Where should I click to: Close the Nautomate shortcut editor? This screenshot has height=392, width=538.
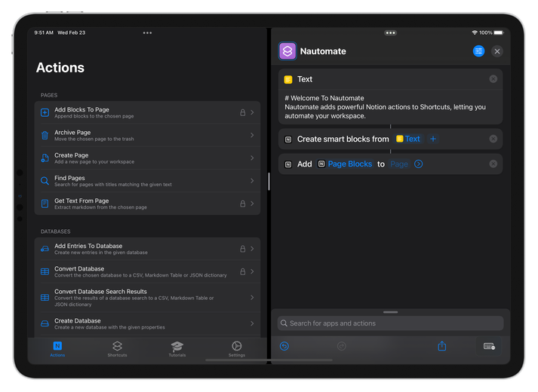(497, 51)
